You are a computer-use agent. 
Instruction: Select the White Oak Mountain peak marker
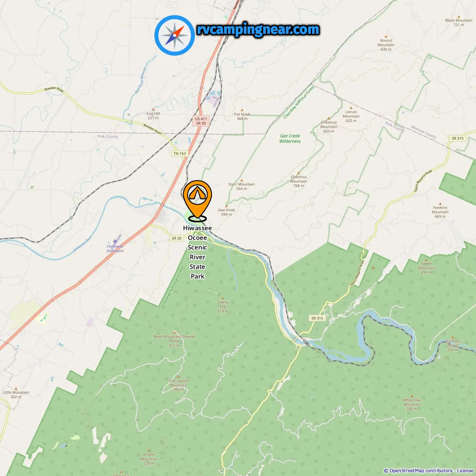point(412,396)
